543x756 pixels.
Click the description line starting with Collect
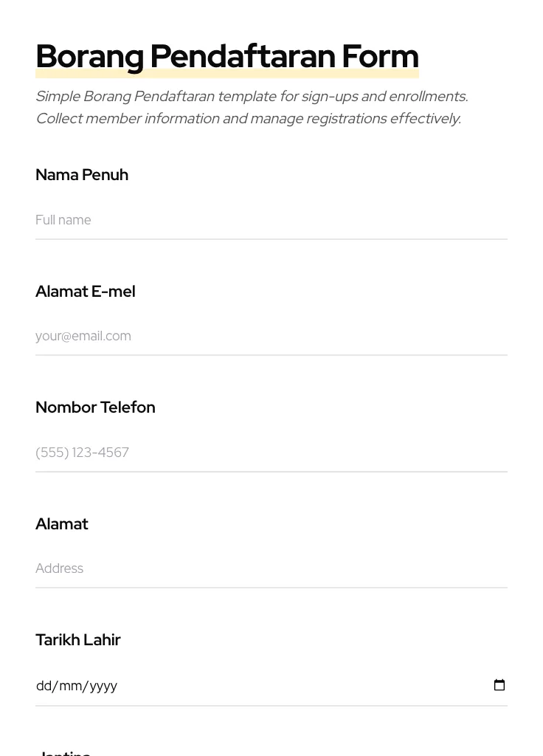click(x=248, y=119)
